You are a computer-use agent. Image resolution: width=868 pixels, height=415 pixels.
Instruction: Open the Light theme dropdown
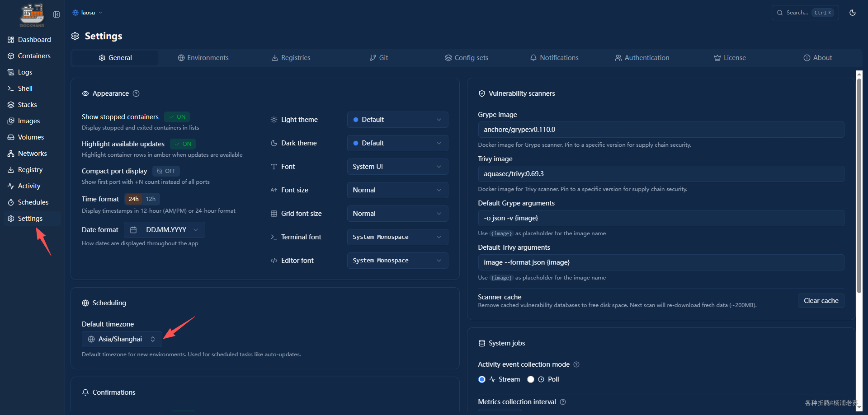397,120
